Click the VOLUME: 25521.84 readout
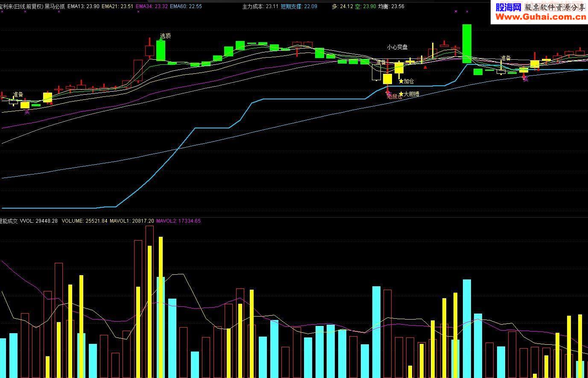Screen dimensions: 588x378 85,221
